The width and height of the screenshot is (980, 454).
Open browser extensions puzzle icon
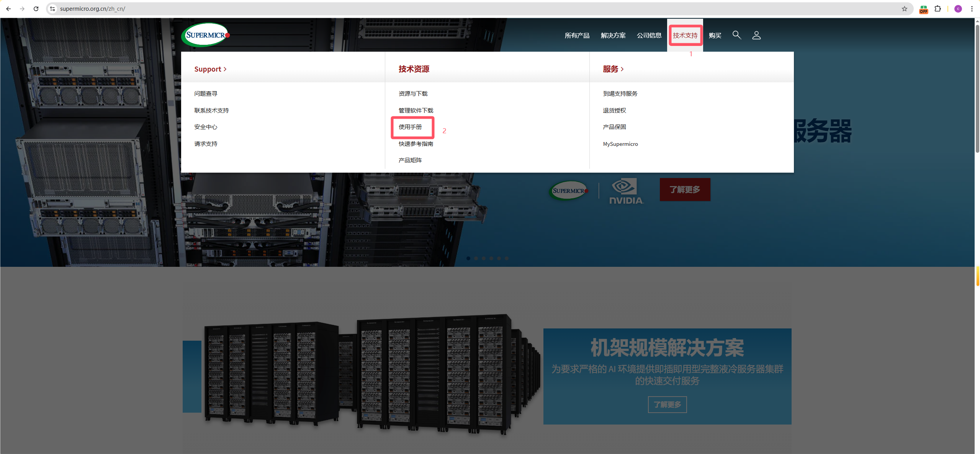click(937, 9)
